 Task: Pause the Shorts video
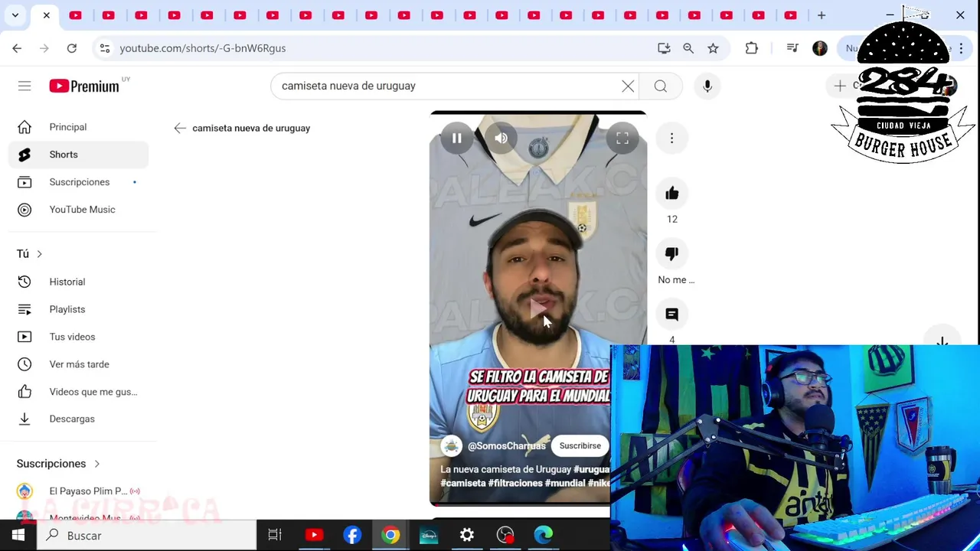[x=456, y=139]
